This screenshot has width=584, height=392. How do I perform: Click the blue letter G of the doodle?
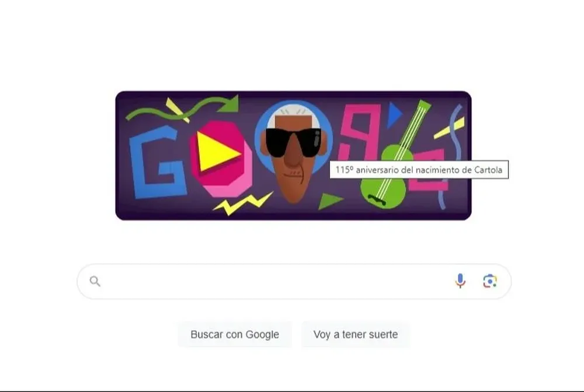pyautogui.click(x=157, y=162)
